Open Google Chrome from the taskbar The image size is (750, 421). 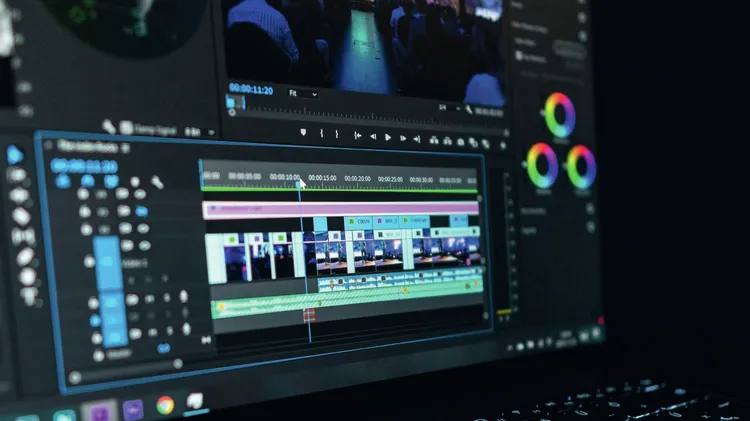pyautogui.click(x=165, y=405)
